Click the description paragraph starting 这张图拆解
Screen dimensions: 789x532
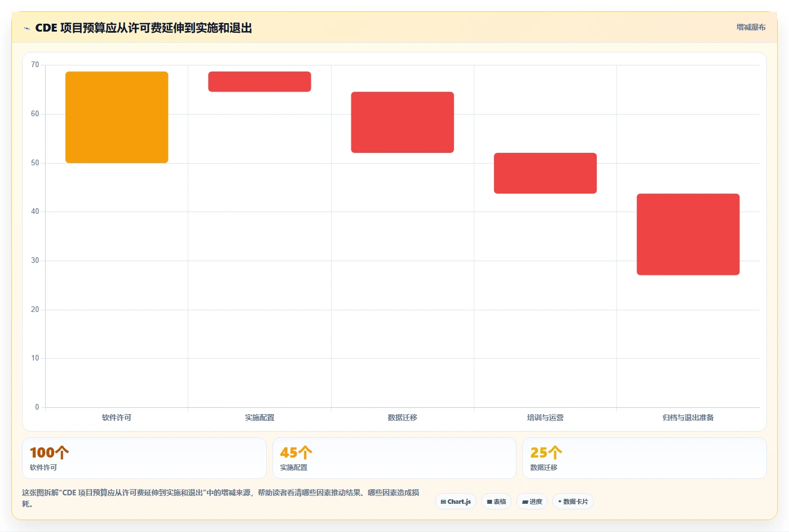[x=221, y=498]
